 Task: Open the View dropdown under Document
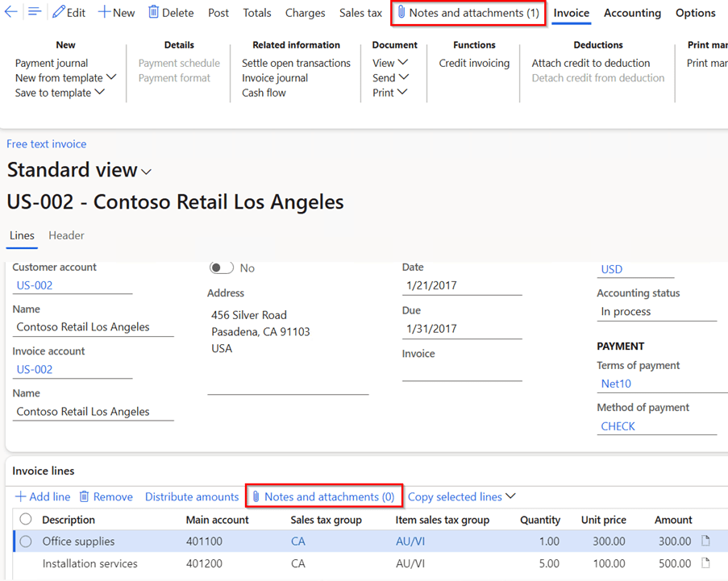(403, 62)
